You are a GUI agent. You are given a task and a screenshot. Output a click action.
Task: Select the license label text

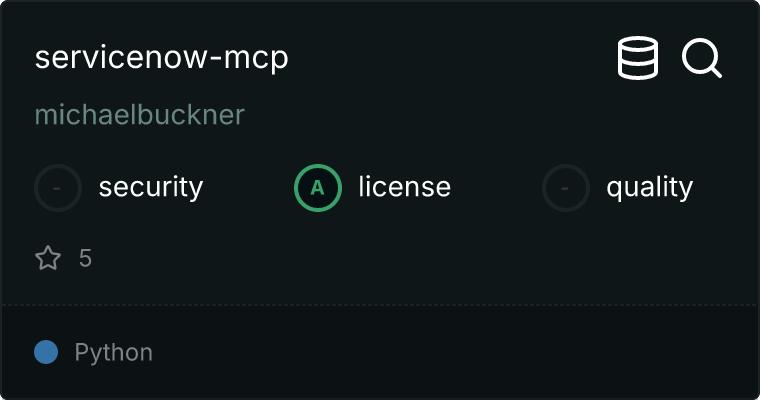(405, 187)
